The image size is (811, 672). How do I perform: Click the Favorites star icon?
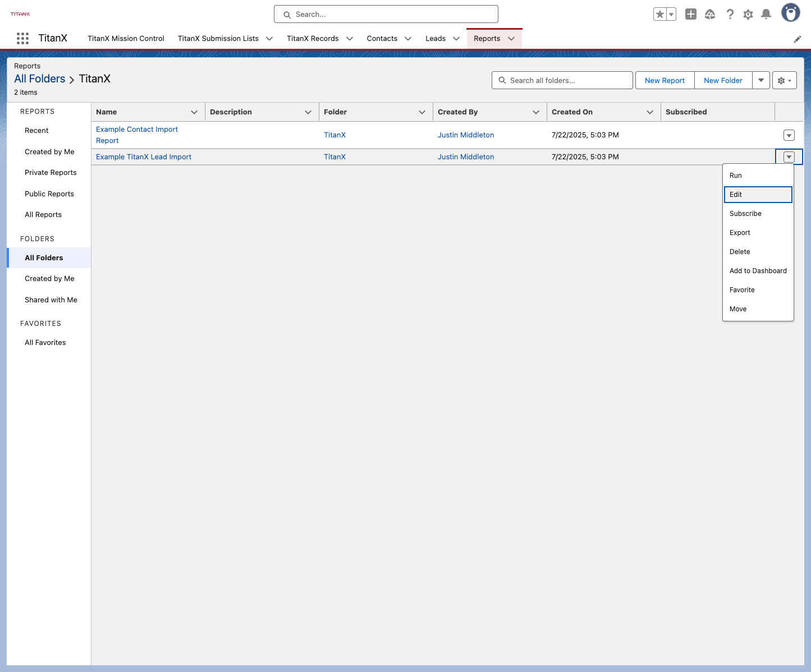(x=660, y=15)
